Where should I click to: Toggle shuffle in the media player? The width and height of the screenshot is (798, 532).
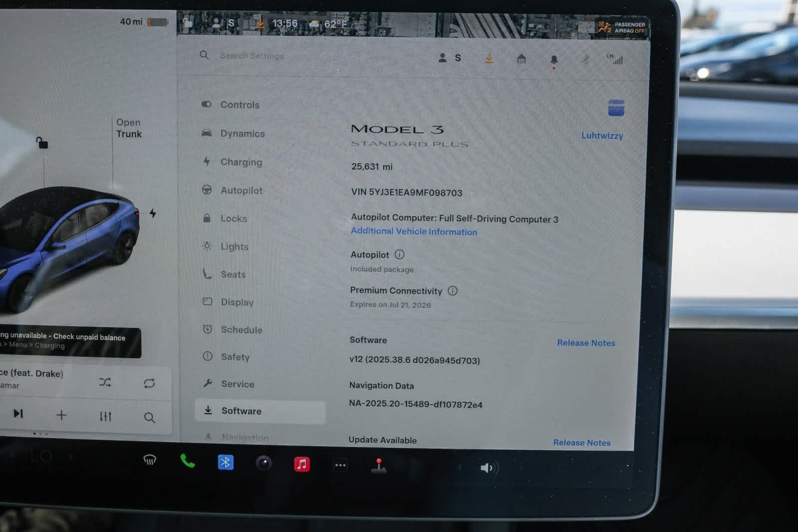[x=105, y=382]
